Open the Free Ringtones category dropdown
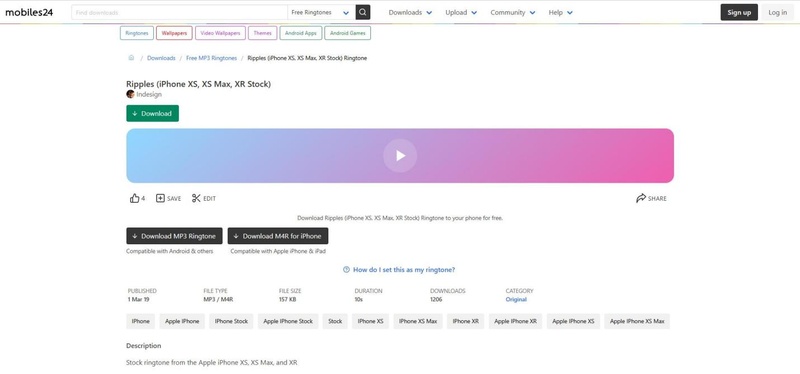The width and height of the screenshot is (800, 374). pyautogui.click(x=321, y=12)
